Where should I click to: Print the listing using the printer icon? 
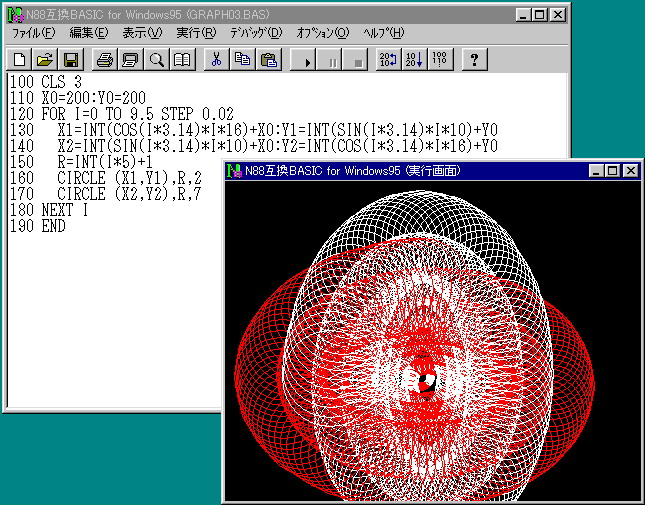(x=104, y=60)
